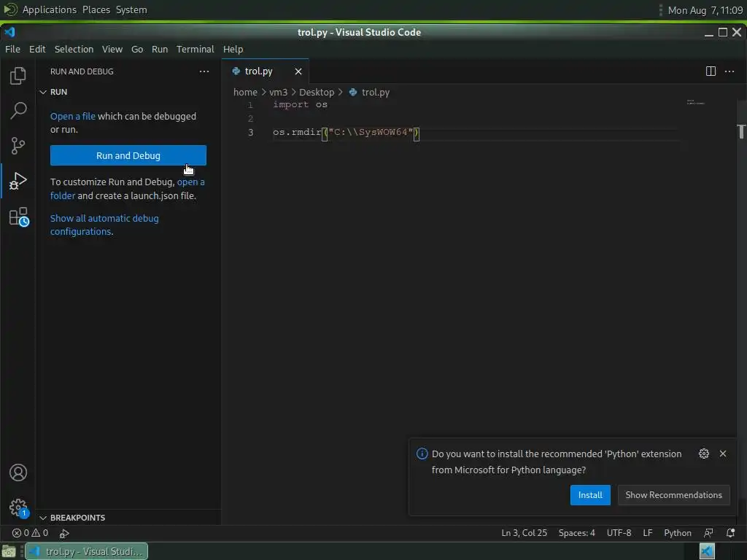Open the View menu

[x=112, y=49]
